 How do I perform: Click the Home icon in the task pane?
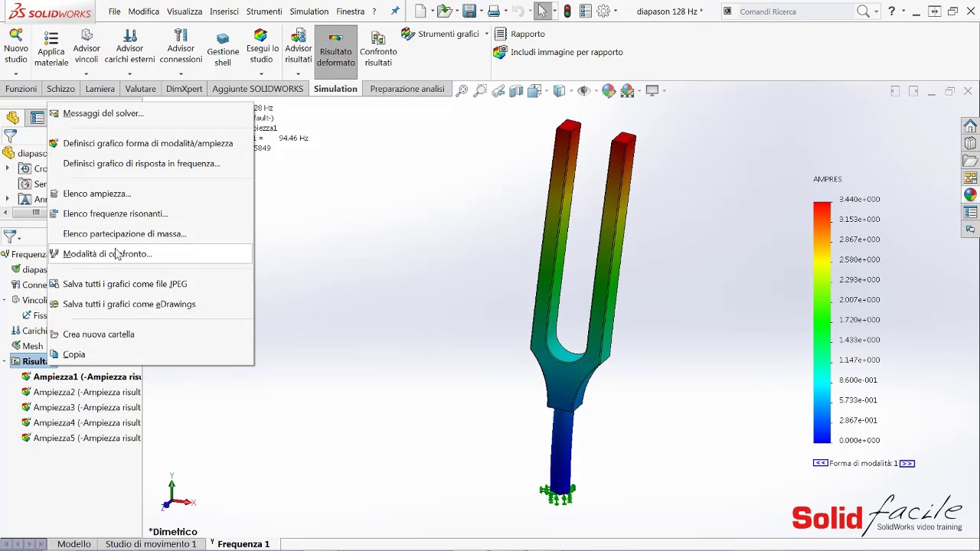971,126
